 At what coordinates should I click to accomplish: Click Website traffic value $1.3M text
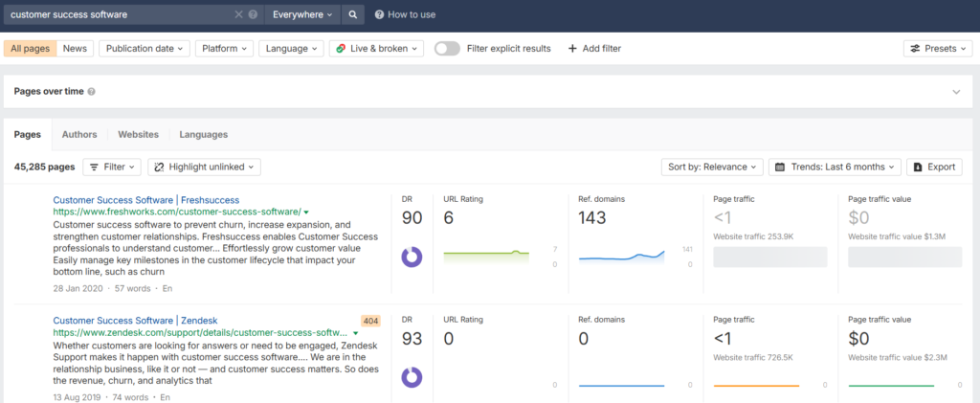(x=898, y=236)
